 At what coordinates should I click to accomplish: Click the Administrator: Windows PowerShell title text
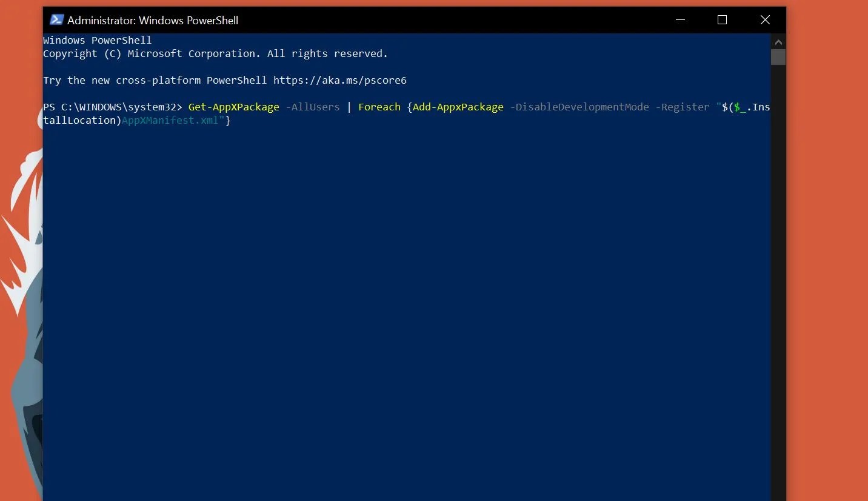tap(153, 20)
